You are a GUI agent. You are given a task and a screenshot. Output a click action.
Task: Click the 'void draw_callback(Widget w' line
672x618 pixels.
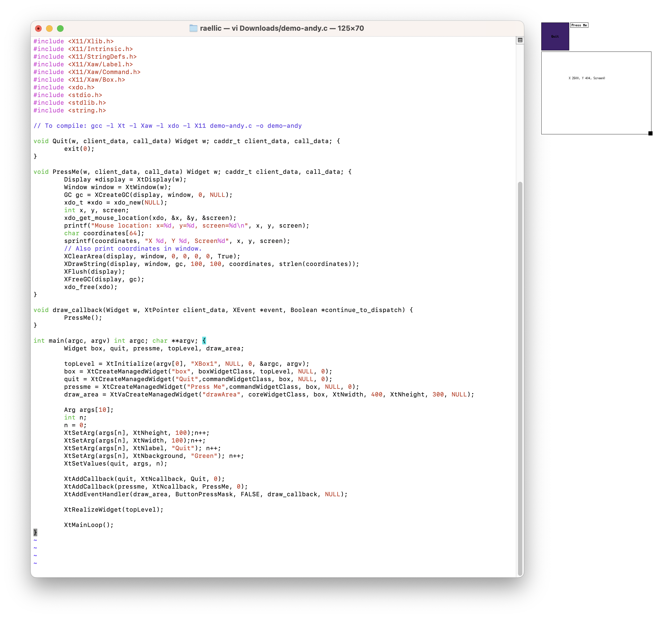[223, 310]
